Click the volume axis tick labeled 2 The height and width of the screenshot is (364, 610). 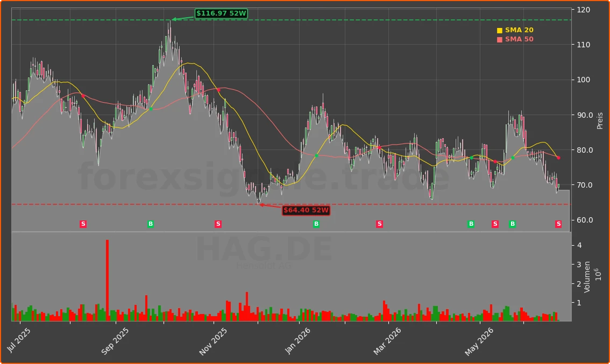coord(579,284)
